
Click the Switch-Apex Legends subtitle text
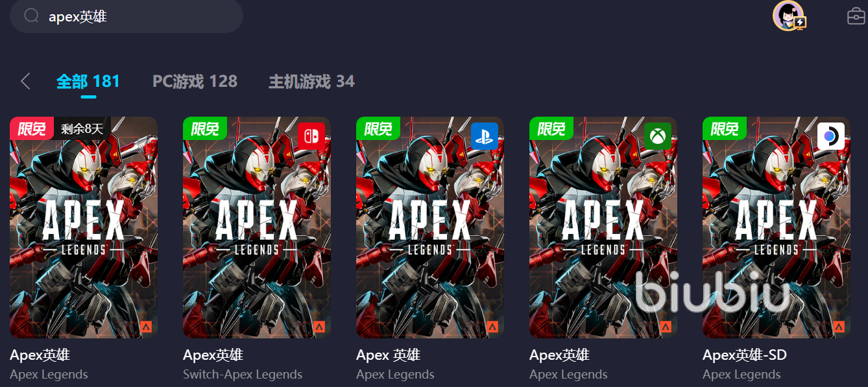point(243,375)
